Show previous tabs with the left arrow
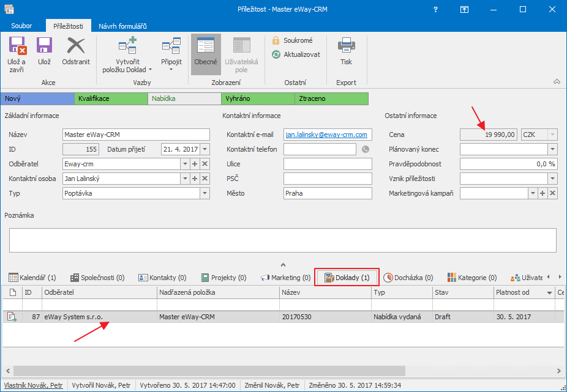Viewport: 567px width, 392px height. 549,277
